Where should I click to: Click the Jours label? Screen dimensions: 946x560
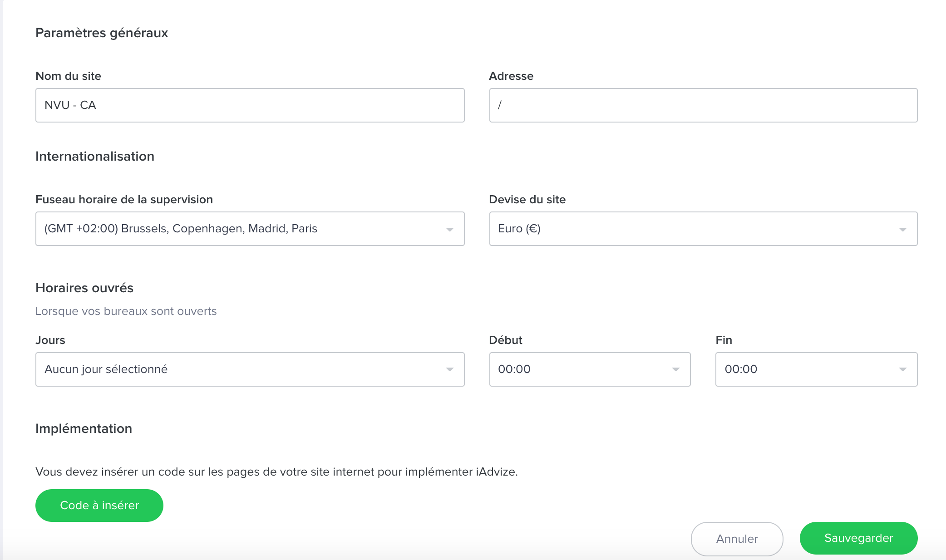point(50,340)
